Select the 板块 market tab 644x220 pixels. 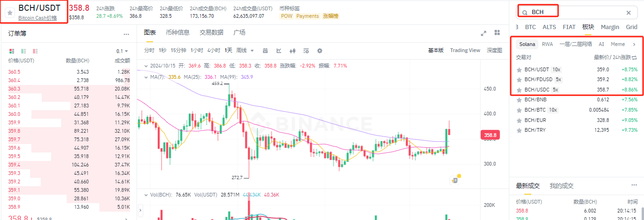coord(588,27)
